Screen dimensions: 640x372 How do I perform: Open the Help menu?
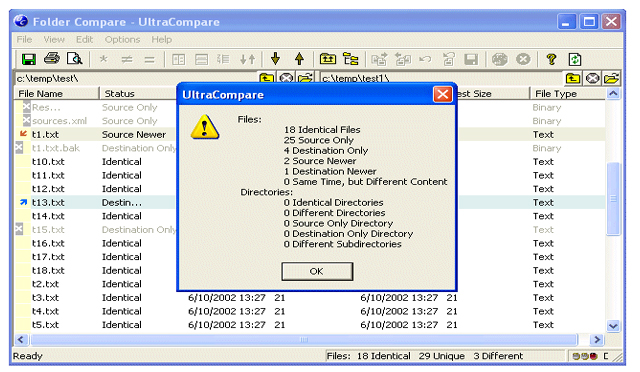[162, 40]
